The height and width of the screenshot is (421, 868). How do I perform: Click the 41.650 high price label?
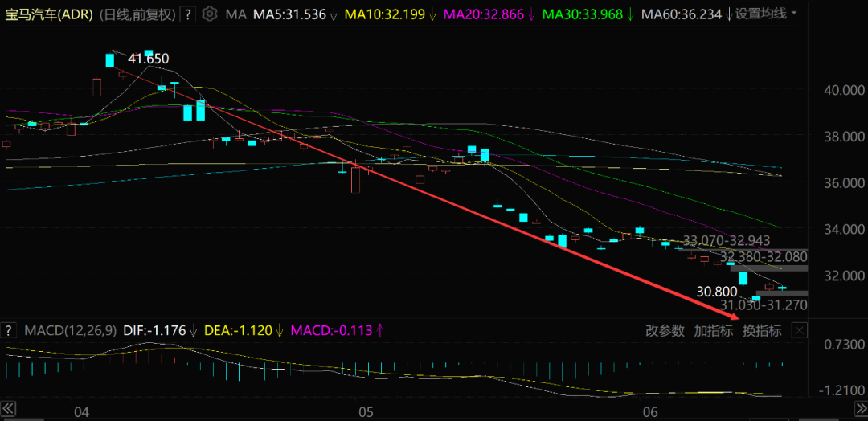click(149, 59)
